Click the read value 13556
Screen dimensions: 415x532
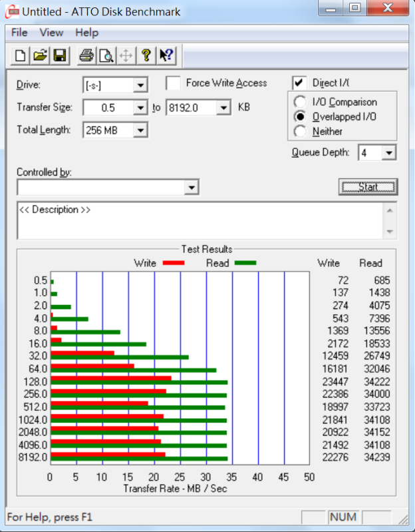click(376, 330)
